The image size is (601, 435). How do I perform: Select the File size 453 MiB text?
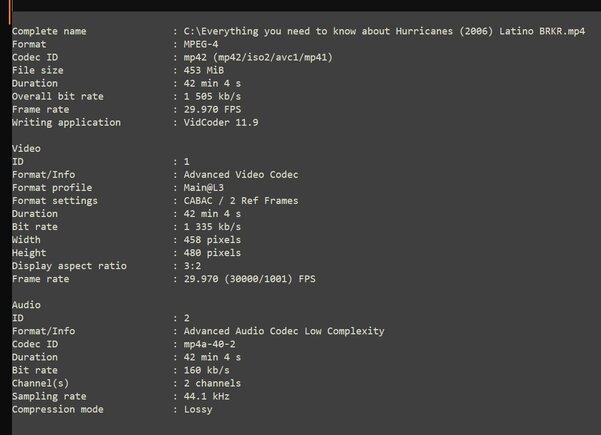[x=204, y=70]
